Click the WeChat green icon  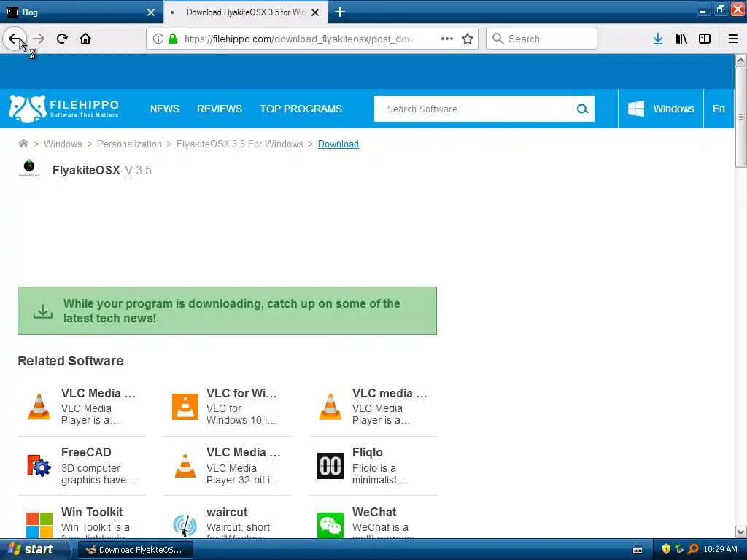(x=330, y=525)
